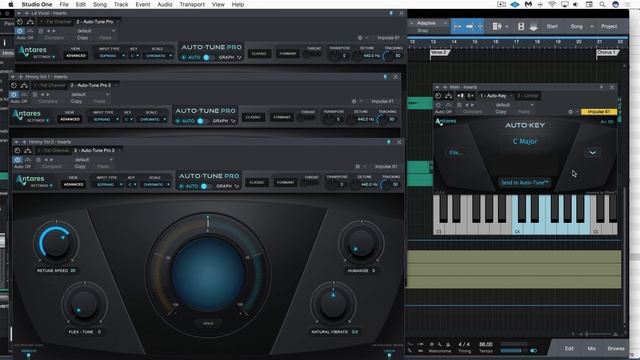Toggle Formant in Auto-Tune Pro 3
This screenshot has height=360, width=640.
point(285,182)
